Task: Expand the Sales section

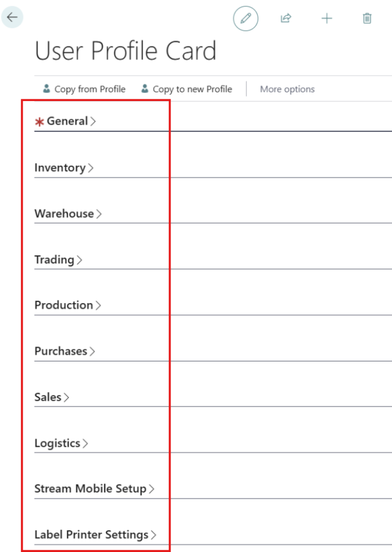Action: (x=48, y=397)
